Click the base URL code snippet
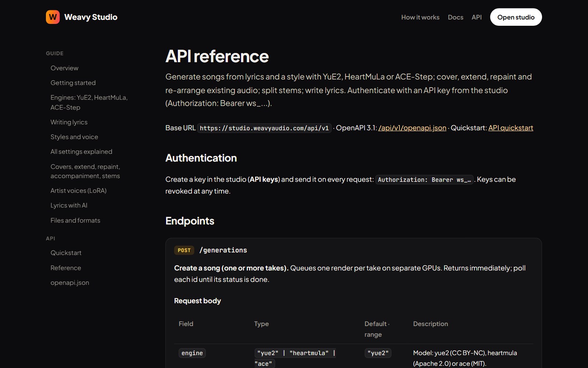Screen dimensions: 588x368 coord(264,128)
